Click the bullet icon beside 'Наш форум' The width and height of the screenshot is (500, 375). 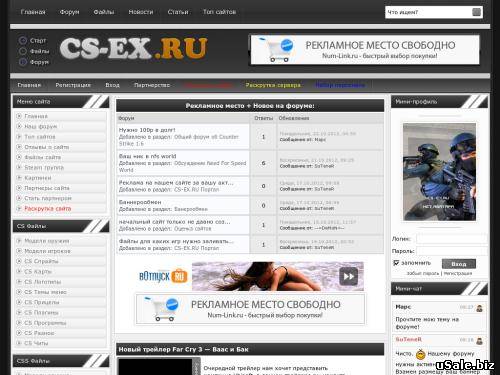[19, 126]
